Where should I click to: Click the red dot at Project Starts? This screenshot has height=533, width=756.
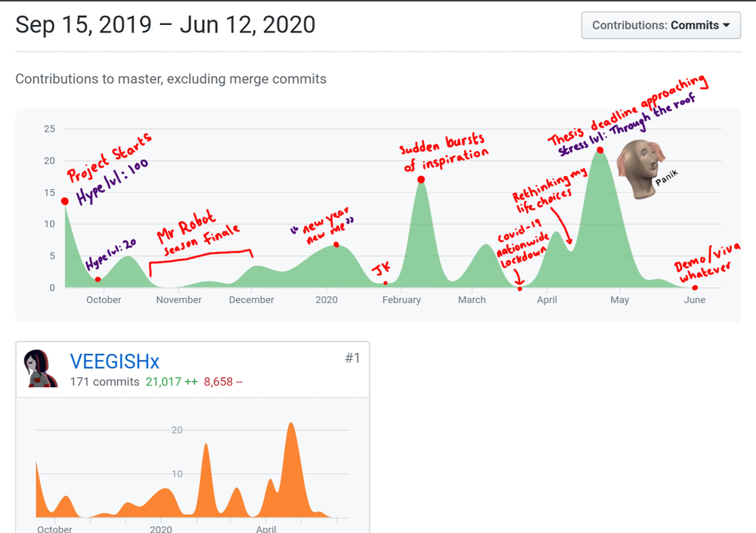(65, 201)
